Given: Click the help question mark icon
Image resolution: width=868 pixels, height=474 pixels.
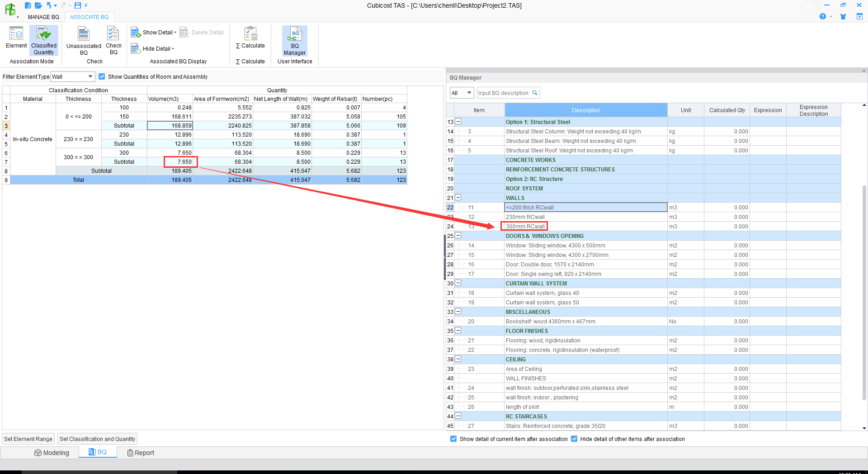Looking at the screenshot, I should click(822, 17).
